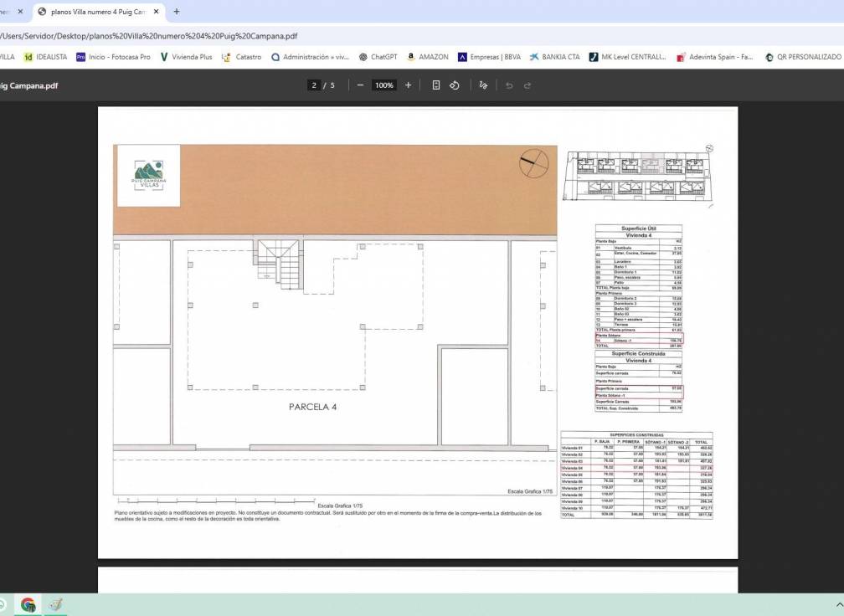Open the ChatGPT bookmark
The height and width of the screenshot is (616, 844).
(x=378, y=57)
